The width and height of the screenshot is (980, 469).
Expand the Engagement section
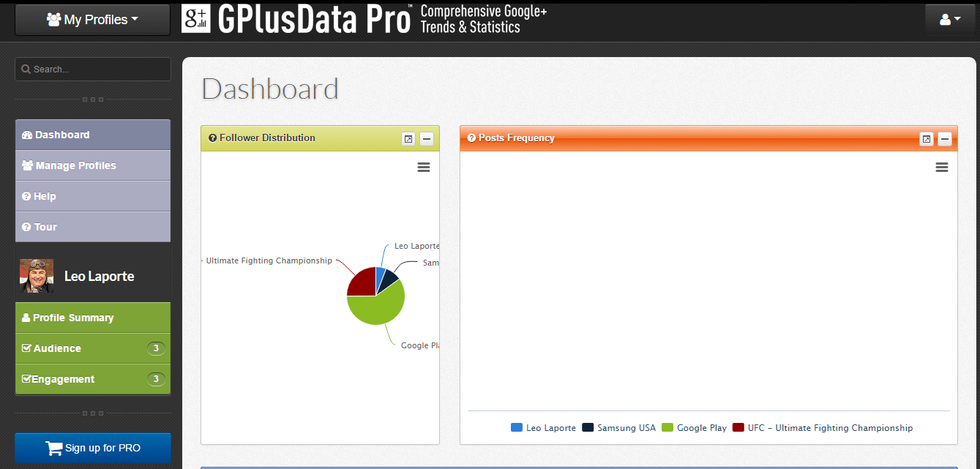pyautogui.click(x=93, y=379)
